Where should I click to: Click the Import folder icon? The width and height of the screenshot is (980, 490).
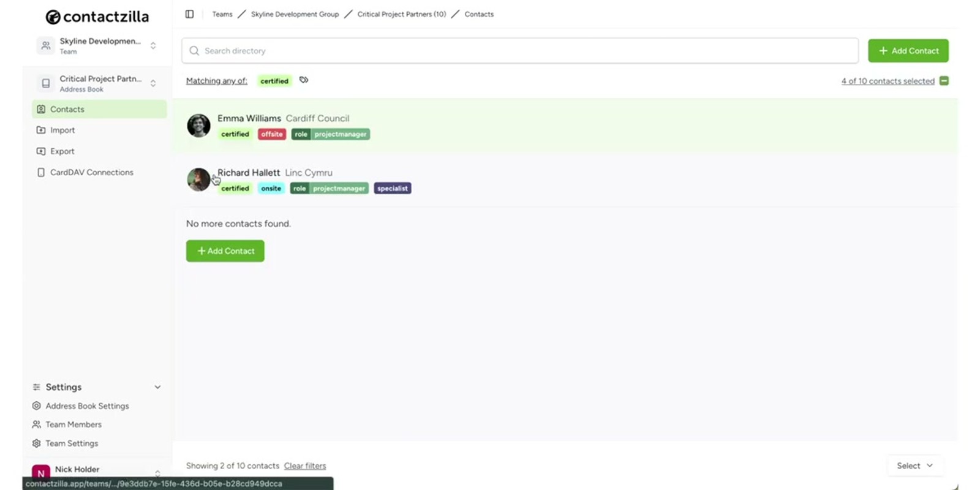coord(41,130)
